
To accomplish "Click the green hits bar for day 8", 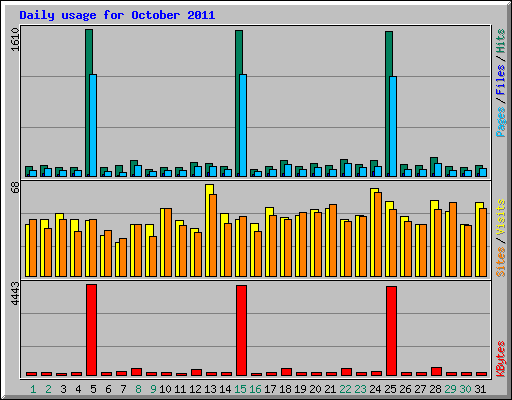I will click(133, 168).
